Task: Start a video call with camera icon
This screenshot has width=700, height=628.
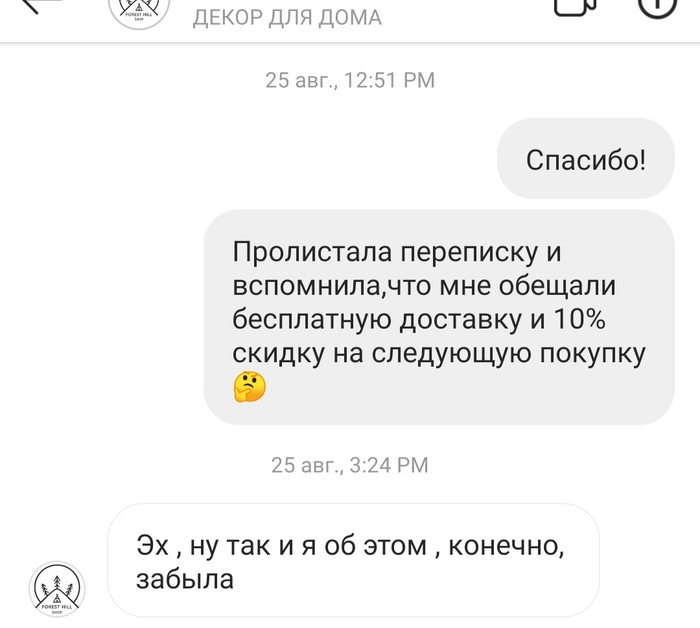Action: pos(575,7)
